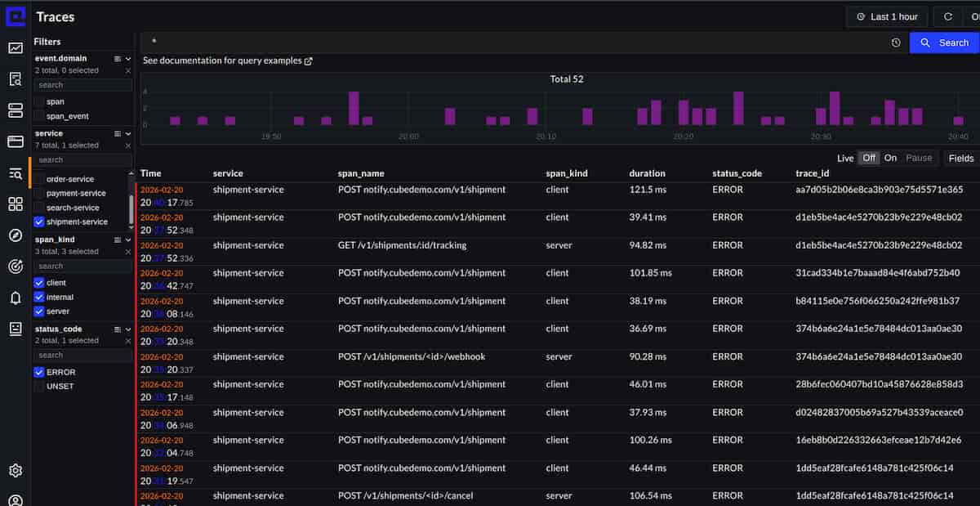Viewport: 980px width, 506px height.
Task: Open the Settings gear at the sidebar bottom
Action: coord(15,471)
